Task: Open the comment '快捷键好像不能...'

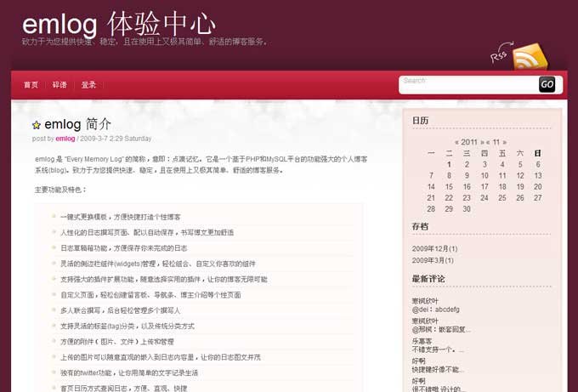Action: tap(438, 370)
